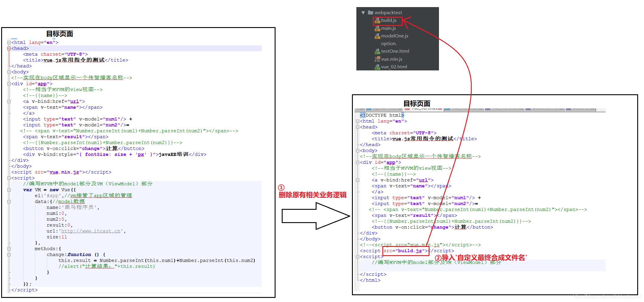Fold the div id="app" block in right editor

[x=358, y=163]
